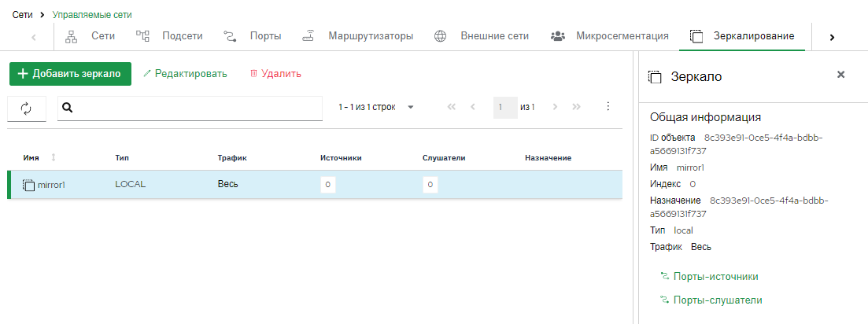The width and height of the screenshot is (868, 324).
Task: Click the Сети network icon in tabs
Action: coord(72,36)
